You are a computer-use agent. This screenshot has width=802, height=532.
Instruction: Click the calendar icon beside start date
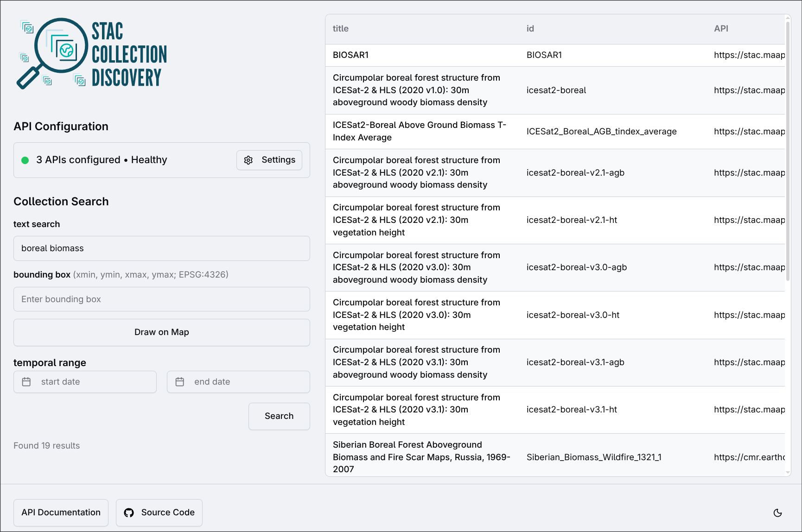point(26,382)
